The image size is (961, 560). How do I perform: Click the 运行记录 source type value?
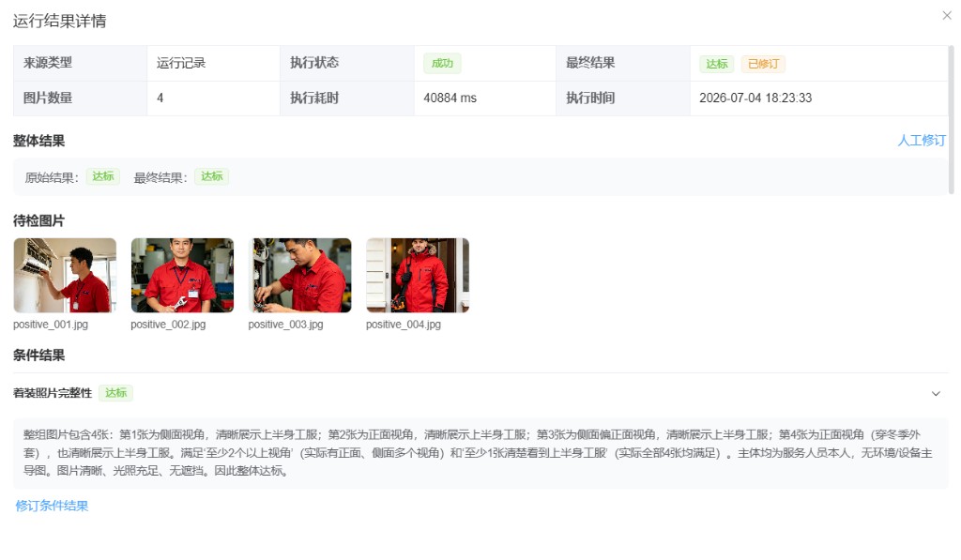[181, 63]
